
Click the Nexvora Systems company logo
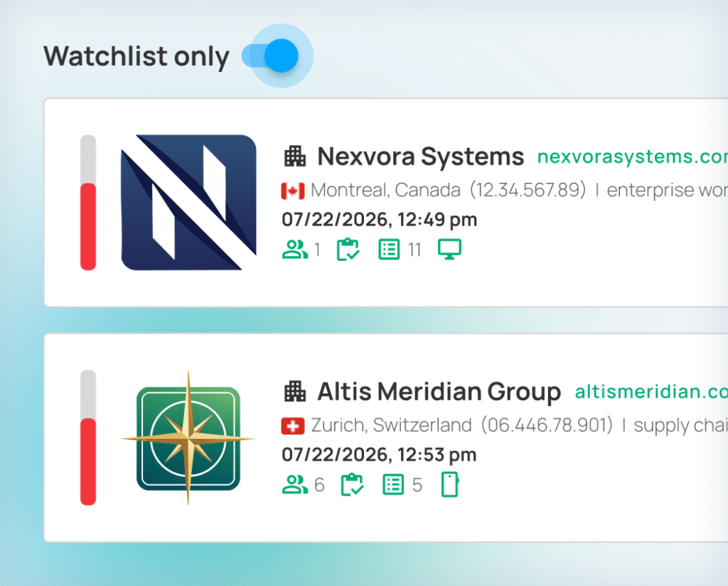(x=188, y=203)
